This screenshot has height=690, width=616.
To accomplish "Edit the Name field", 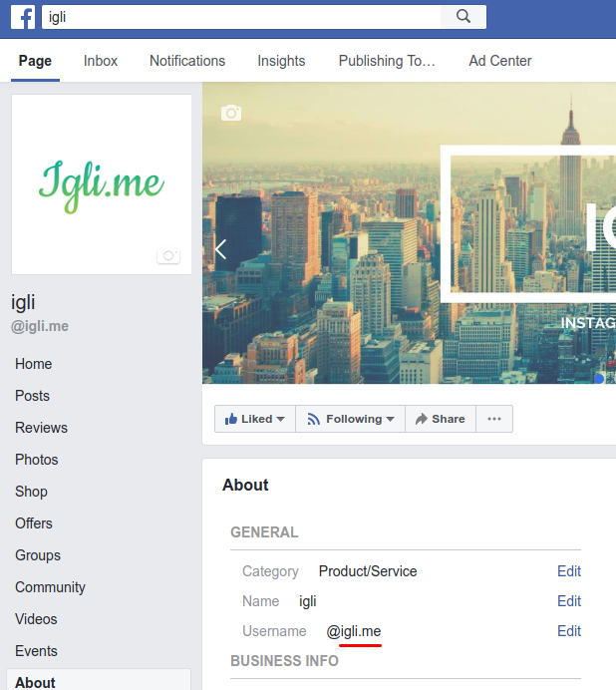I will pyautogui.click(x=569, y=601).
